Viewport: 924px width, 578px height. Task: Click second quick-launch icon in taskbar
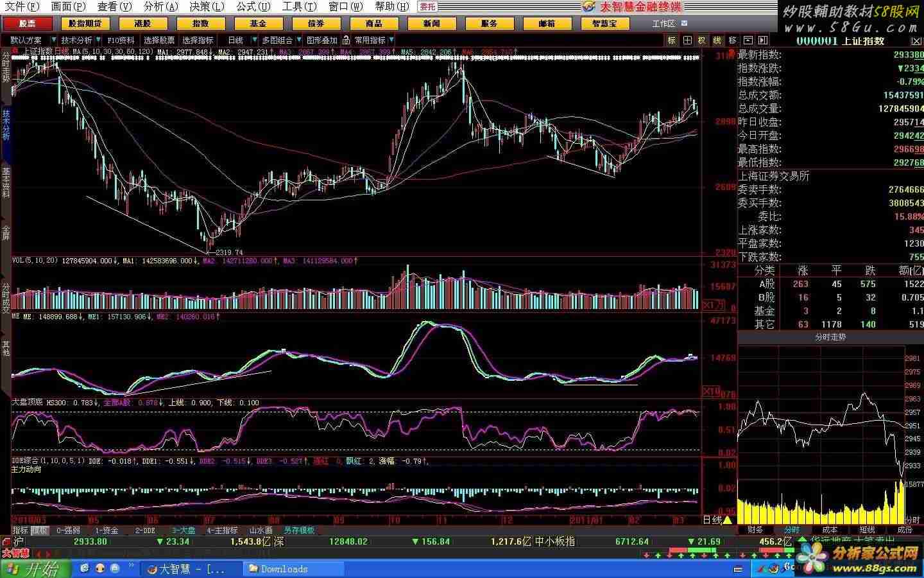tap(100, 568)
